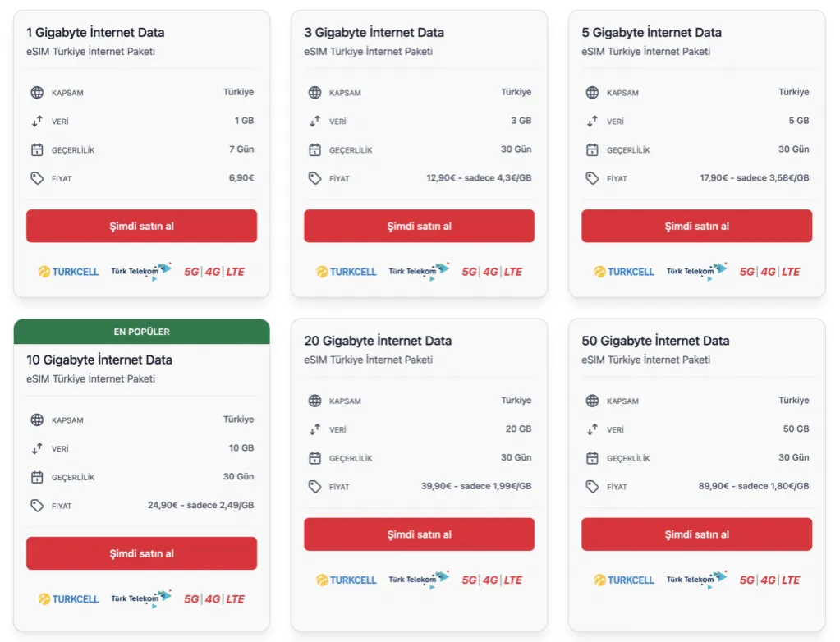The height and width of the screenshot is (642, 840).
Task: Buy the popular 10 Gigabyte package
Action: click(x=141, y=553)
